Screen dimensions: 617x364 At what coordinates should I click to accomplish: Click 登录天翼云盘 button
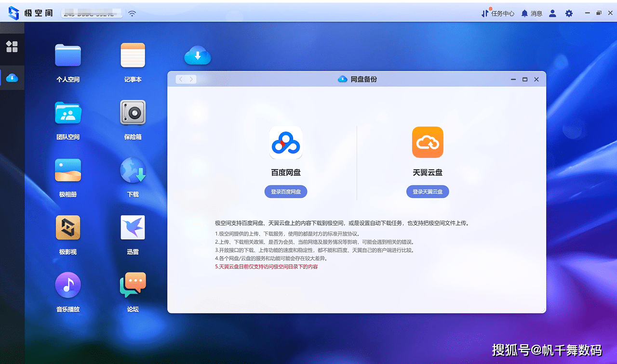428,192
